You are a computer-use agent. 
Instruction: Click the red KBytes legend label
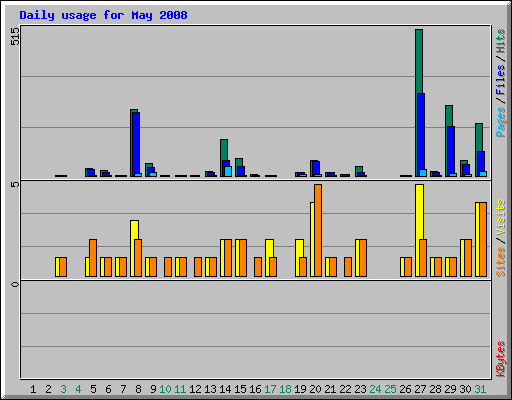pos(501,359)
